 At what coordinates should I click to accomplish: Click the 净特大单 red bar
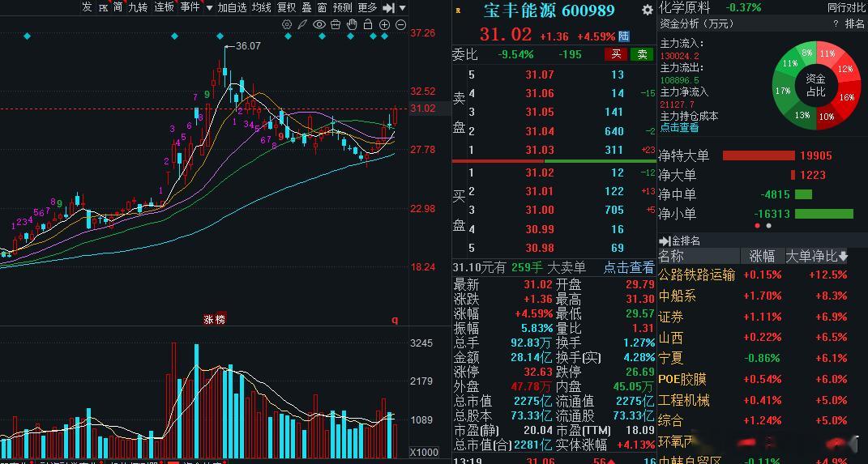(759, 156)
